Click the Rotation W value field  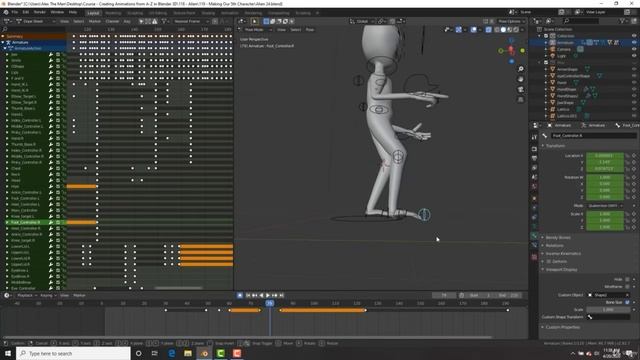[x=604, y=178]
